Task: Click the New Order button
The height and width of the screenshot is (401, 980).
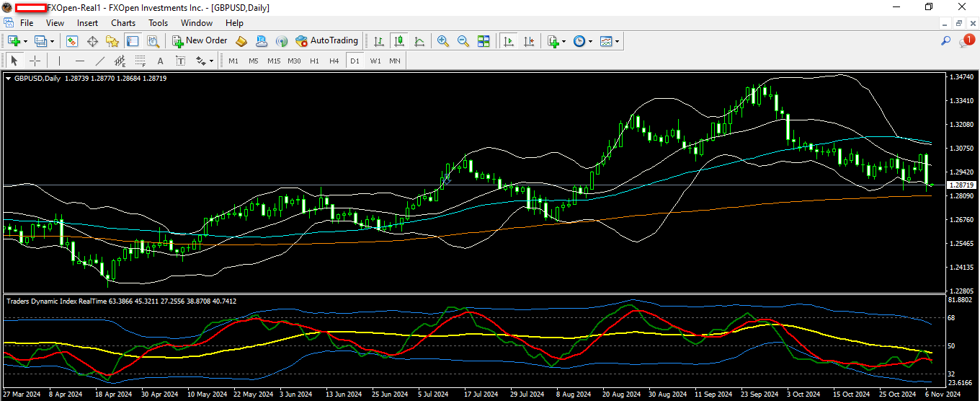Action: pos(200,41)
